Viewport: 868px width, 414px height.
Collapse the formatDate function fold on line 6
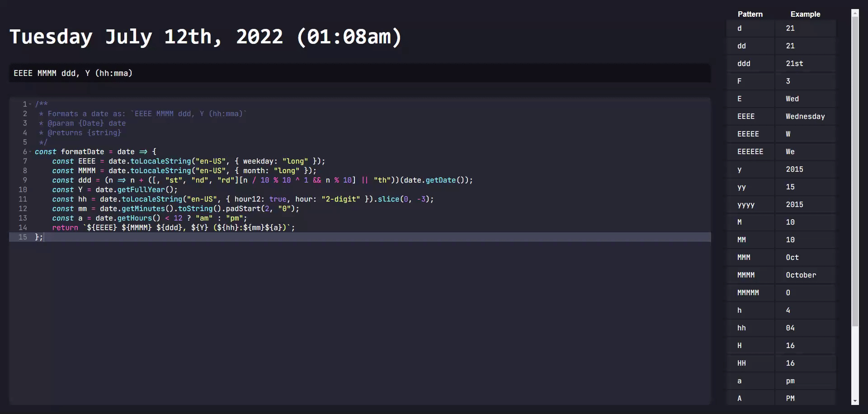pos(30,152)
